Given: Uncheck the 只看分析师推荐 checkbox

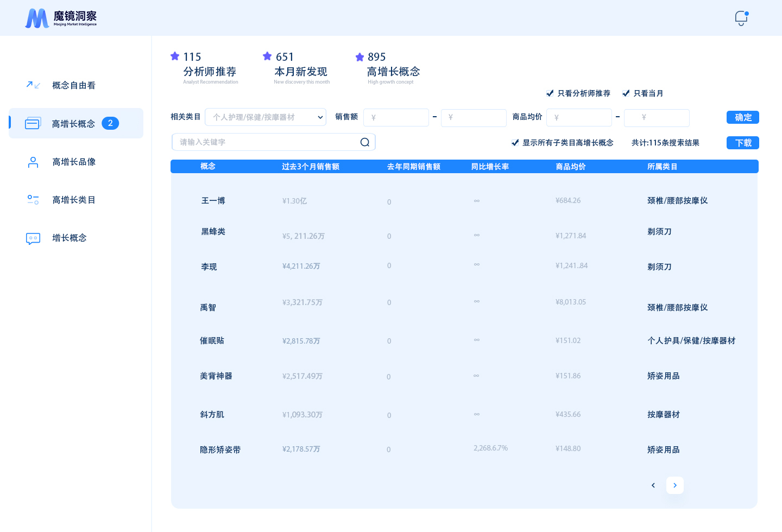Looking at the screenshot, I should (x=550, y=93).
